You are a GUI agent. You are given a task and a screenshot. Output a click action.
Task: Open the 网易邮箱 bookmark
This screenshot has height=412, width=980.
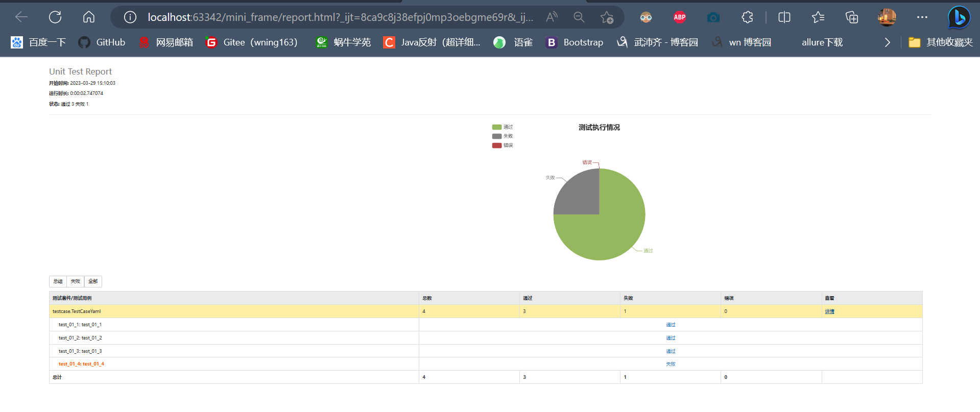pos(165,42)
